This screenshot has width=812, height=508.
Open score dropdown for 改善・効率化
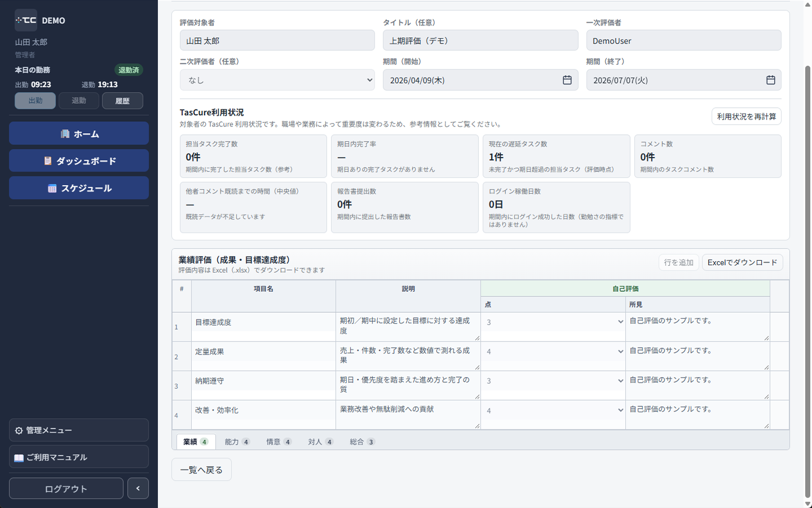click(553, 410)
